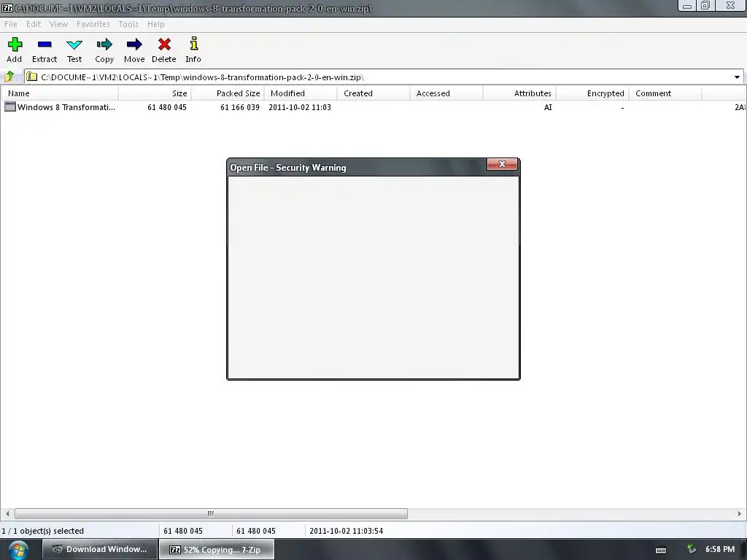Open the File menu
The height and width of the screenshot is (560, 747).
coord(10,24)
